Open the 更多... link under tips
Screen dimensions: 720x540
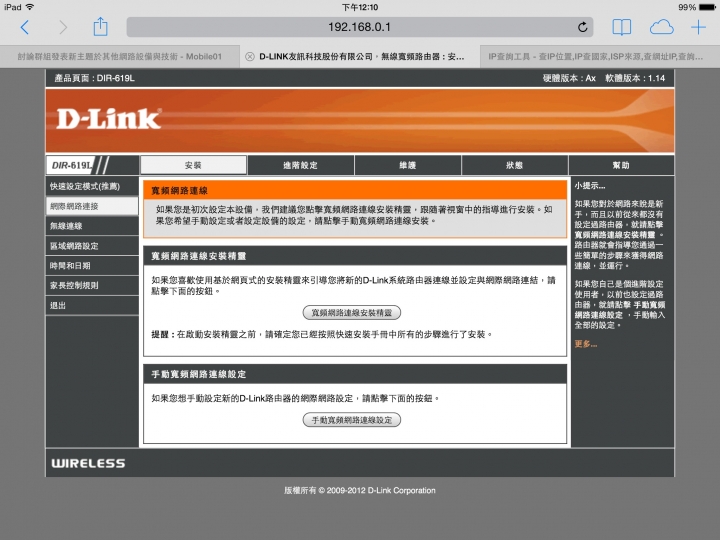point(585,344)
